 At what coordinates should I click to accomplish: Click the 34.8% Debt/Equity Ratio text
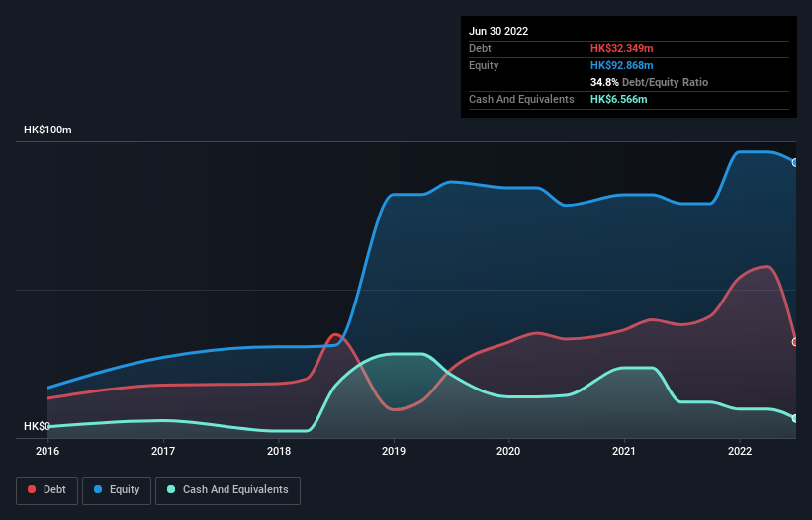pyautogui.click(x=649, y=82)
